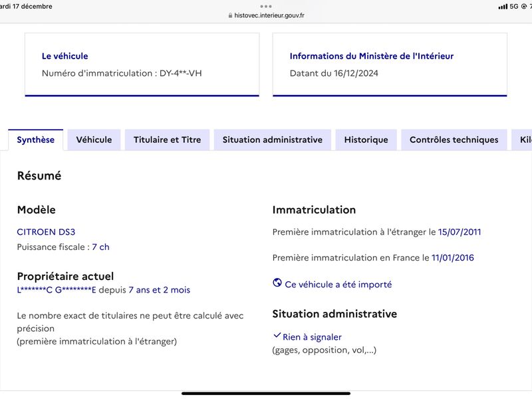Click the histovec.interieur.gouv.fr address field
532x399 pixels.
[267, 15]
